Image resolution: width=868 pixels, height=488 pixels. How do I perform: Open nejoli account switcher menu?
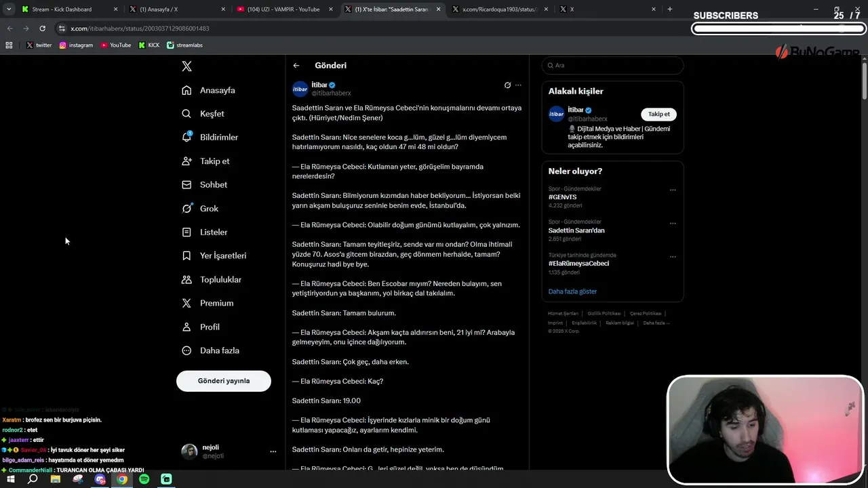[x=273, y=451]
